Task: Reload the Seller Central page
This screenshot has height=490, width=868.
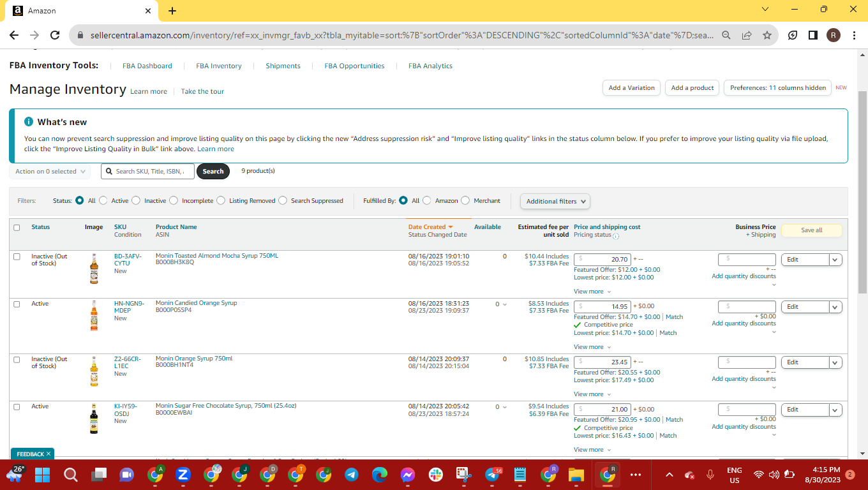Action: pos(55,35)
